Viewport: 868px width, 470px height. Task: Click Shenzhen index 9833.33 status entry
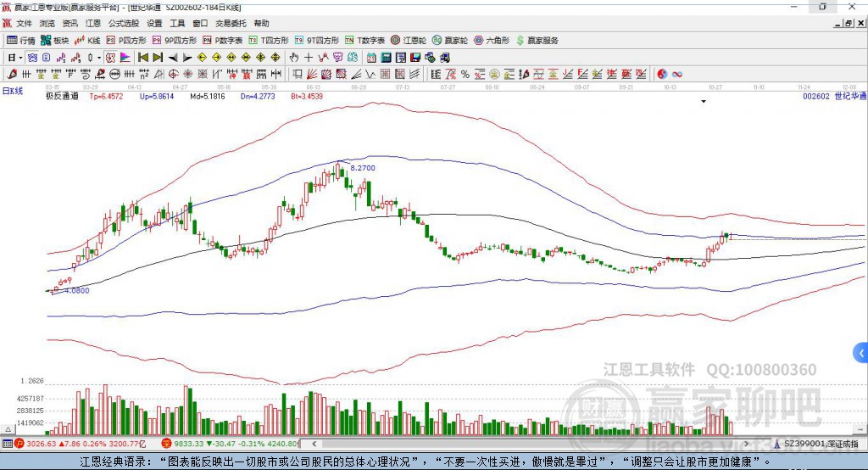(x=231, y=444)
